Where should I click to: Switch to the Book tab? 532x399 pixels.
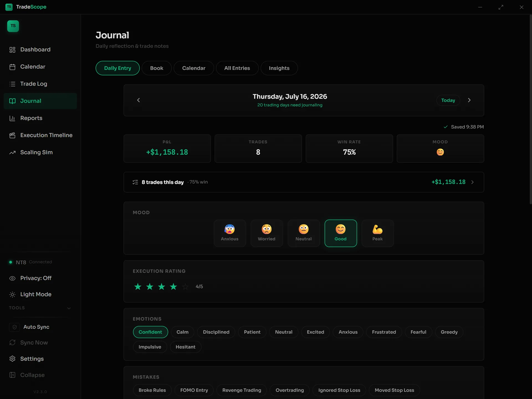(157, 68)
